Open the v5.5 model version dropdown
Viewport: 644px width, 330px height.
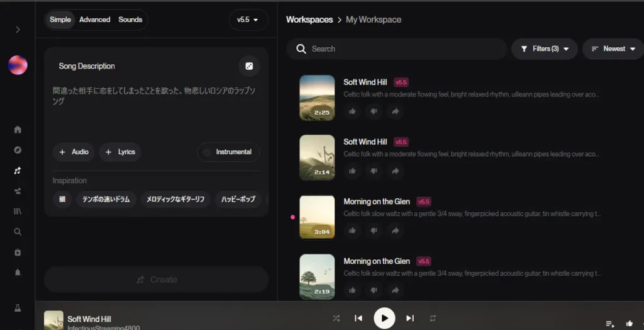248,20
